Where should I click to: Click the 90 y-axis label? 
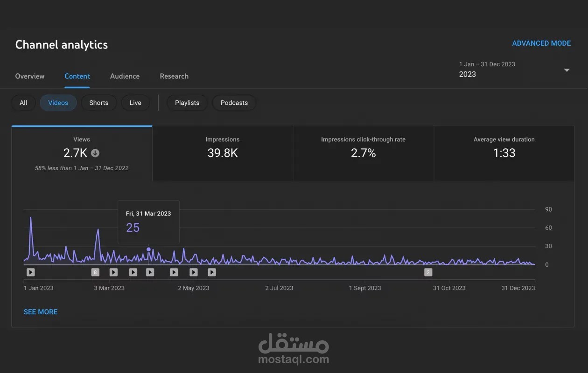[x=548, y=209]
